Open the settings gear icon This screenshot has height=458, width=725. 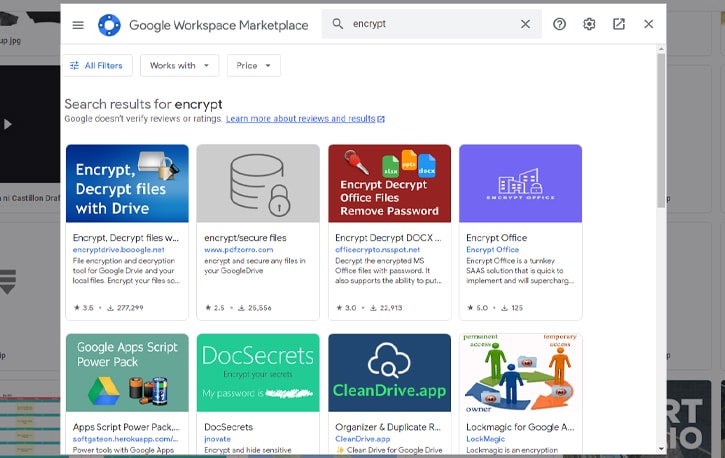pyautogui.click(x=589, y=24)
